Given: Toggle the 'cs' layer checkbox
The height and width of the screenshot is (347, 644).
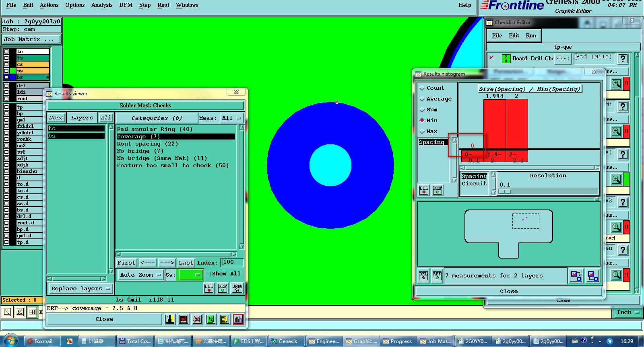Looking at the screenshot, I should click(6, 64).
